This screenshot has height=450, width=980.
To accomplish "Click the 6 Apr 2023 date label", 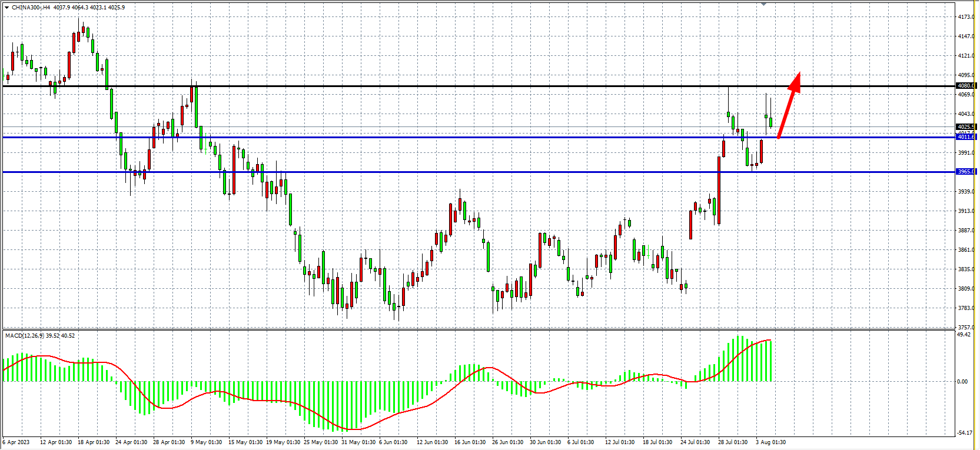I will 16,442.
